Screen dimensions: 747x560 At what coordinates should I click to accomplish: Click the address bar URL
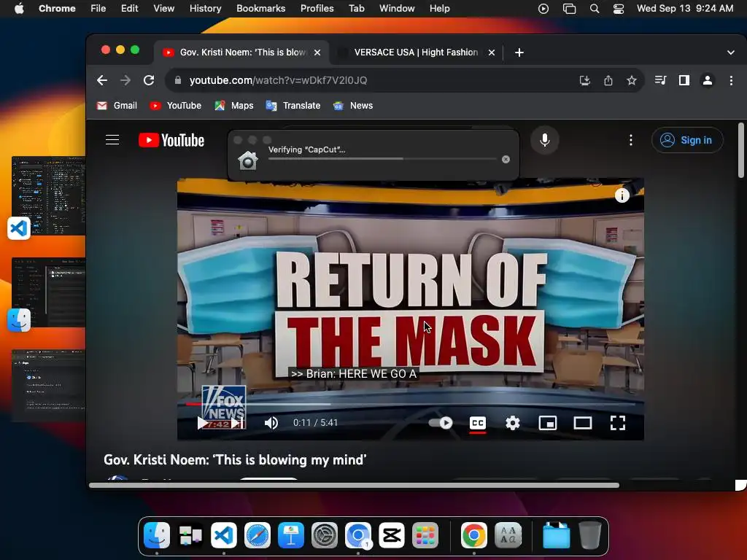tap(278, 80)
